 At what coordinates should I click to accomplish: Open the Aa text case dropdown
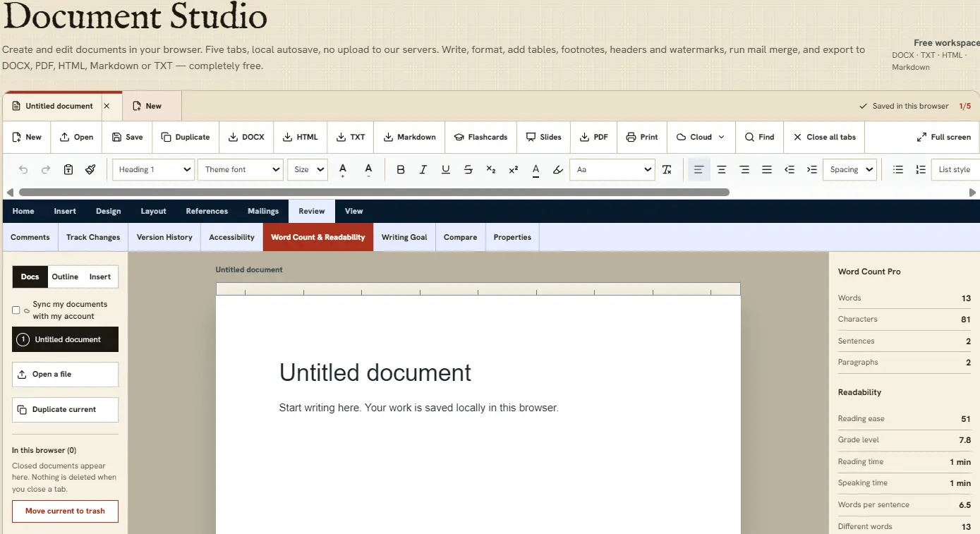612,169
